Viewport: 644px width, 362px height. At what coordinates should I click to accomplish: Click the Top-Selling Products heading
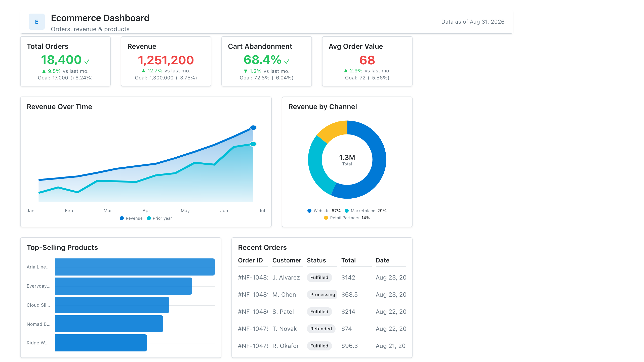(62, 248)
